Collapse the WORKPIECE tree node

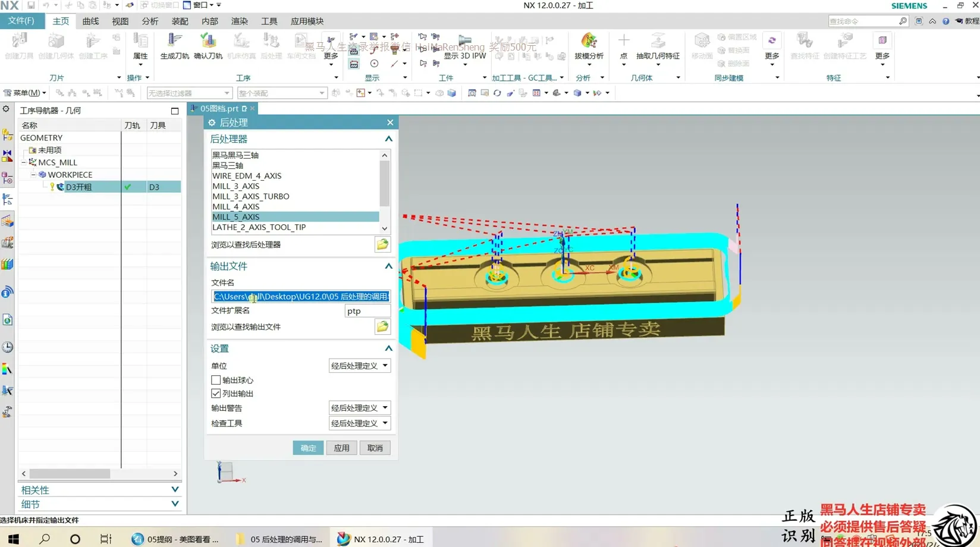(34, 175)
